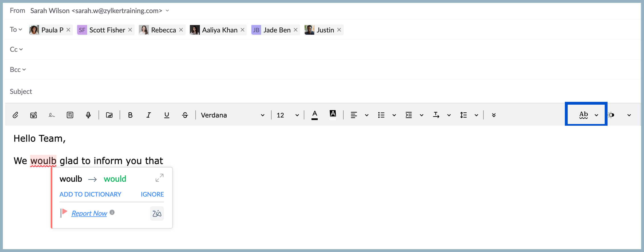Insert a signature with the scribble icon
Image resolution: width=644 pixels, height=252 pixels.
point(52,115)
